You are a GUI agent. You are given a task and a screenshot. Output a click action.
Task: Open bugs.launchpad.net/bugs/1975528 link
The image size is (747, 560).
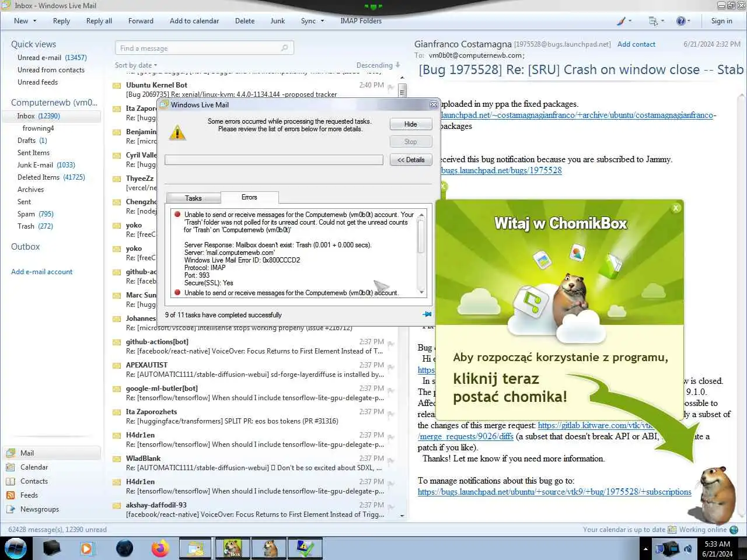(501, 170)
